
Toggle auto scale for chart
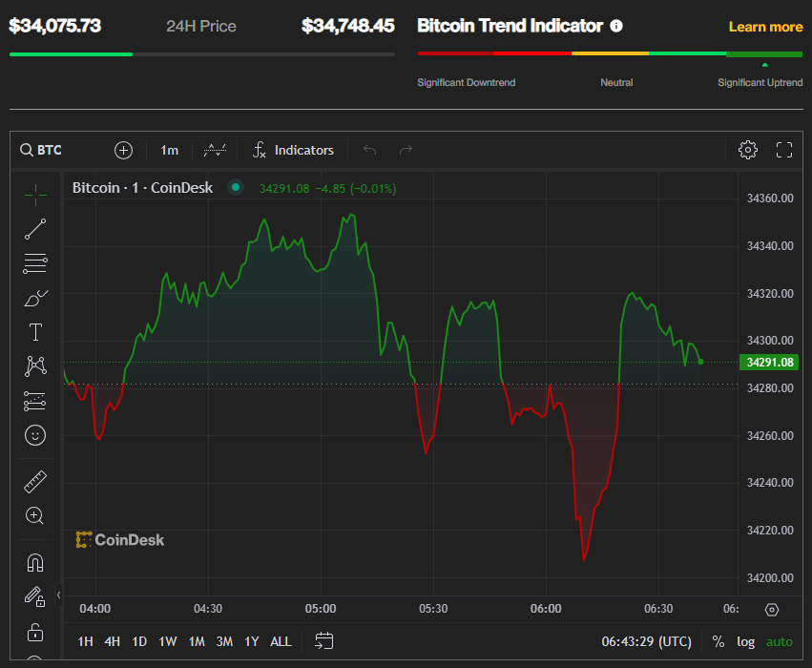780,641
